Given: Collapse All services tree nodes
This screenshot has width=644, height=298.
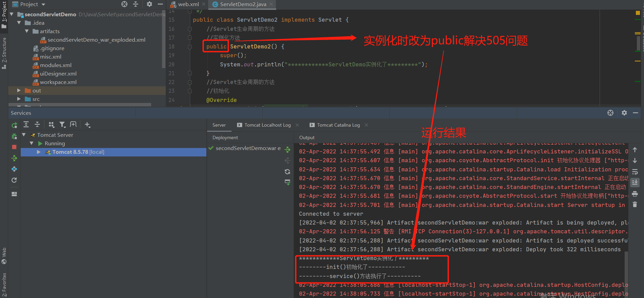Looking at the screenshot, I should (37, 125).
